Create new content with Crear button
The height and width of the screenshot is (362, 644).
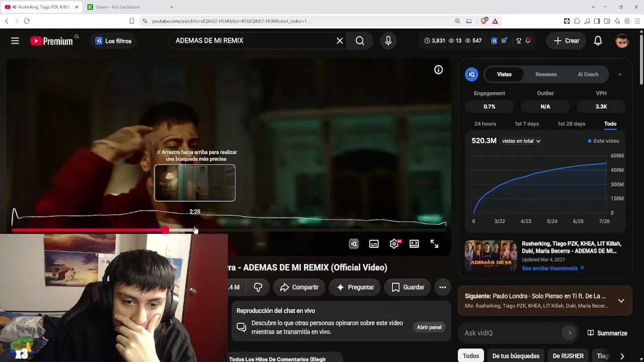[567, 41]
